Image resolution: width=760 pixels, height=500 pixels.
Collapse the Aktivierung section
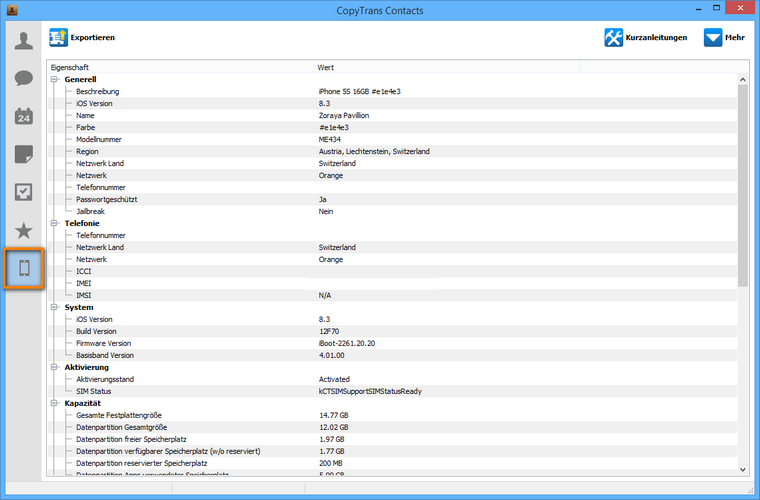54,367
